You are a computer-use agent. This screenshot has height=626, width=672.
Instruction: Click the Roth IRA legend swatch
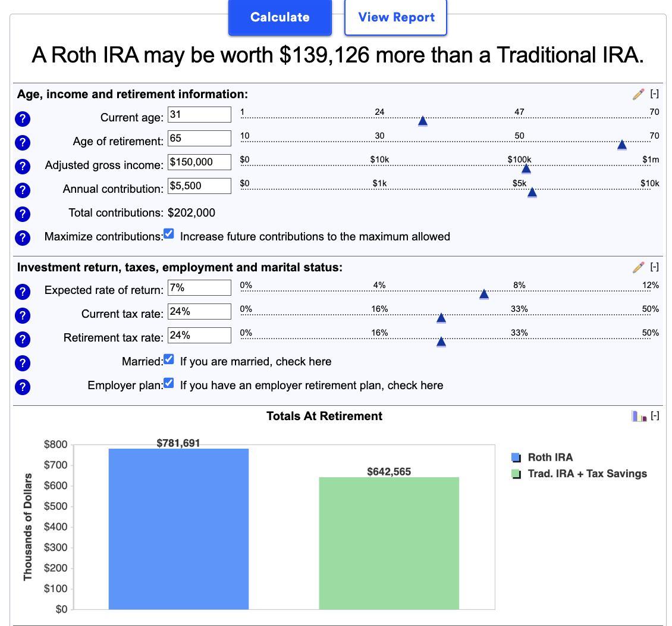[x=516, y=458]
